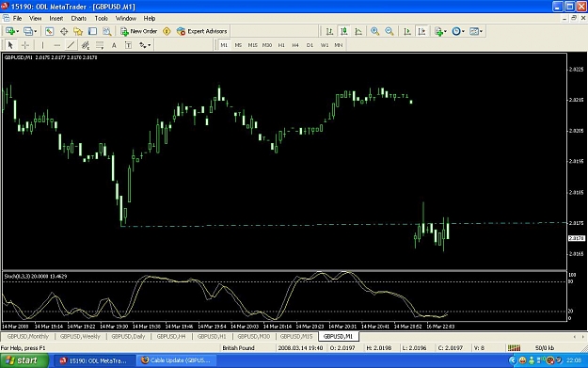This screenshot has height=368, width=588.
Task: Expand the Indicators dropdown arrow
Action: coord(446,31)
